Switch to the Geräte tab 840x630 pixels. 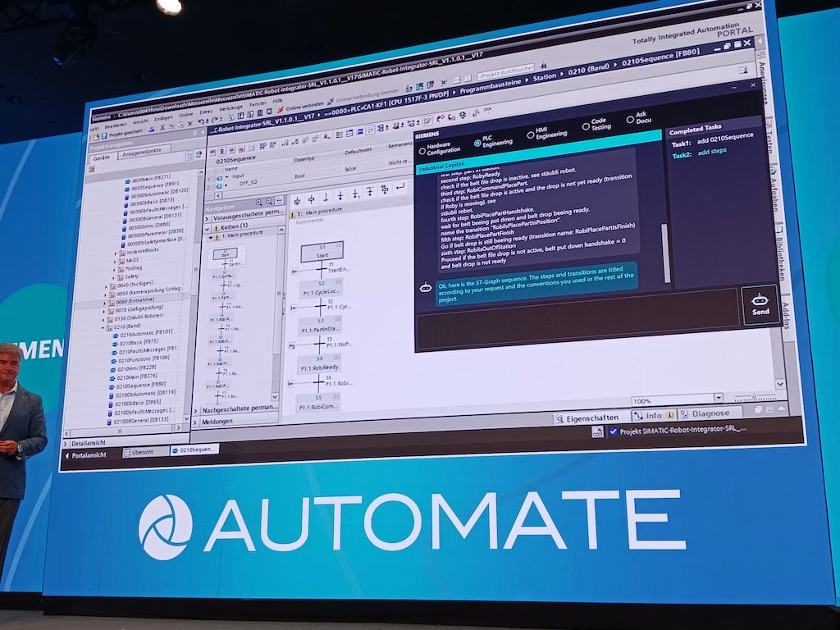tap(101, 157)
